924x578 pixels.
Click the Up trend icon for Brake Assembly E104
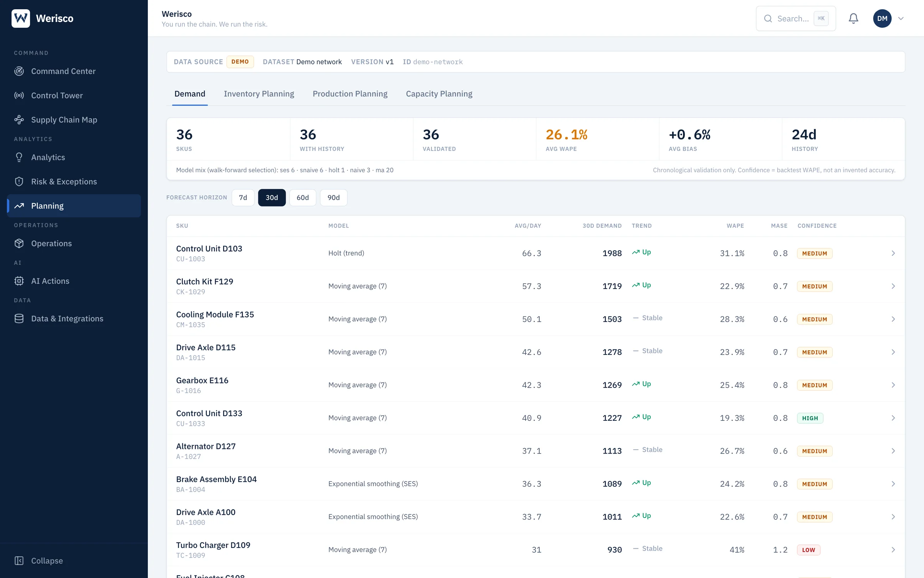[x=636, y=483]
